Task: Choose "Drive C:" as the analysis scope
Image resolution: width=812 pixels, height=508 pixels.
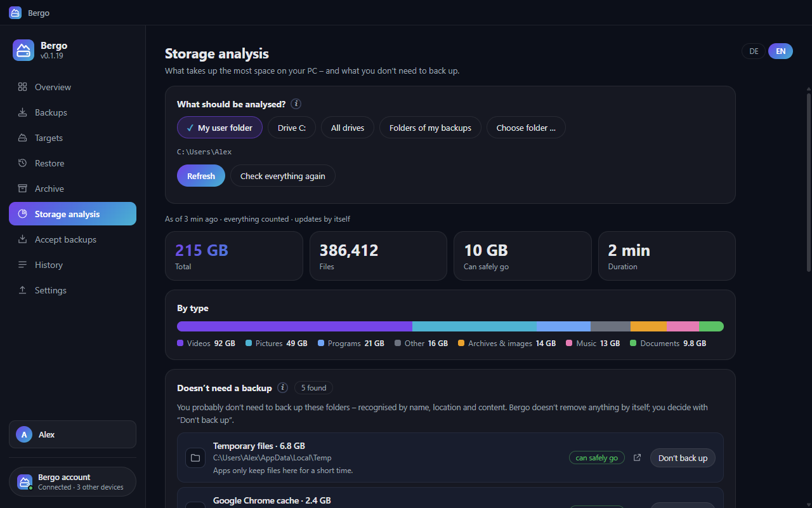Action: 292,128
